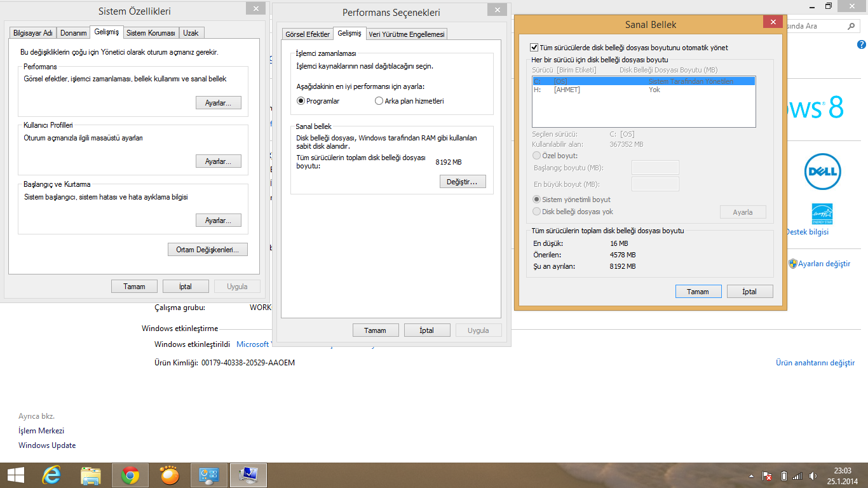The width and height of the screenshot is (868, 488).
Task: Select the Programlar radio button
Action: (x=301, y=101)
